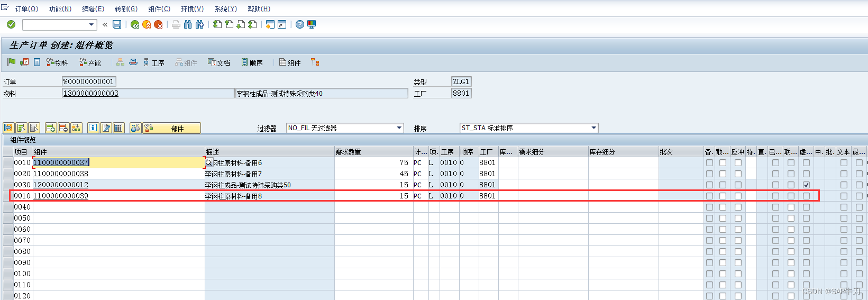Click the Save floppy disk icon
The width and height of the screenshot is (868, 300).
117,24
